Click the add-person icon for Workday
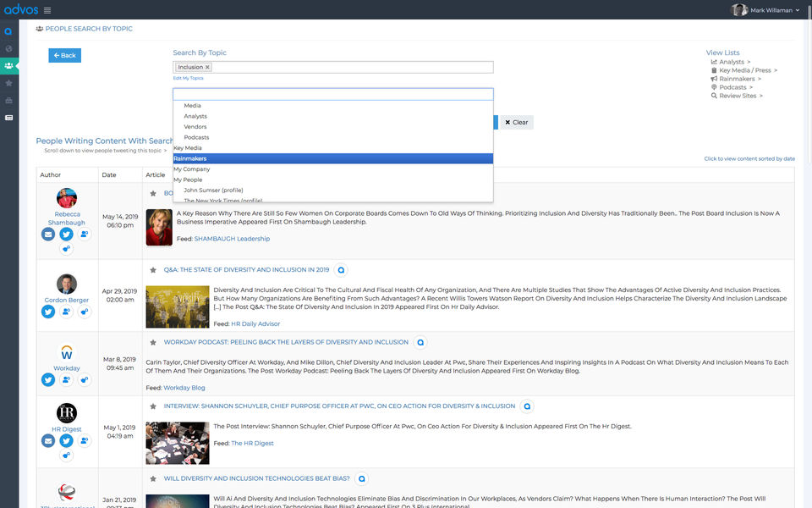The height and width of the screenshot is (508, 812). 66,380
